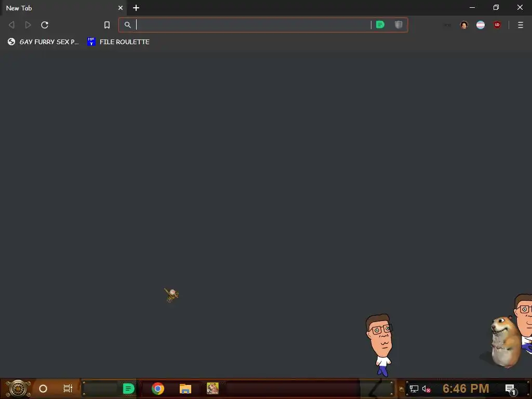The image size is (532, 399).
Task: Open File Explorer from the taskbar
Action: [x=185, y=389]
